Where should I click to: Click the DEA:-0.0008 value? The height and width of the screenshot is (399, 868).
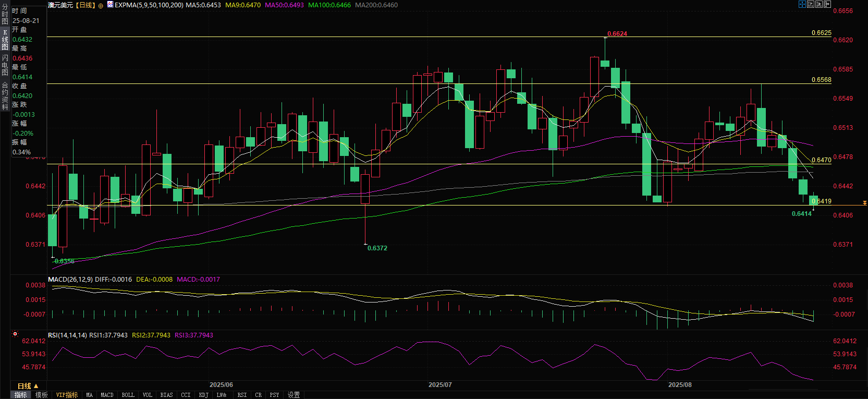click(154, 279)
